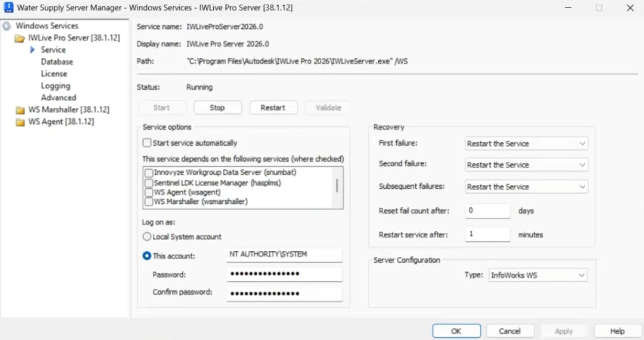Click the Running status text
The image size is (644, 340).
(199, 87)
